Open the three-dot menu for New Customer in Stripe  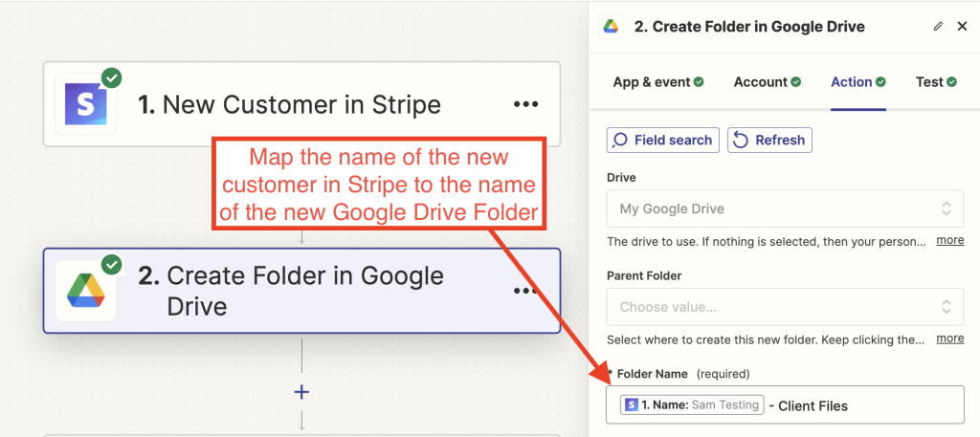[x=525, y=104]
